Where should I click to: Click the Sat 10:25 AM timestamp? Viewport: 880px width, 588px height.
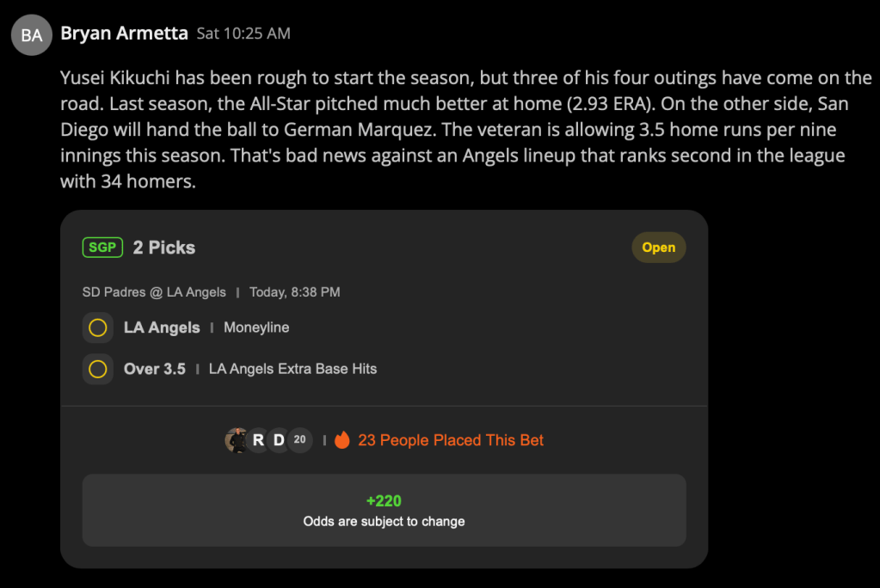point(243,34)
